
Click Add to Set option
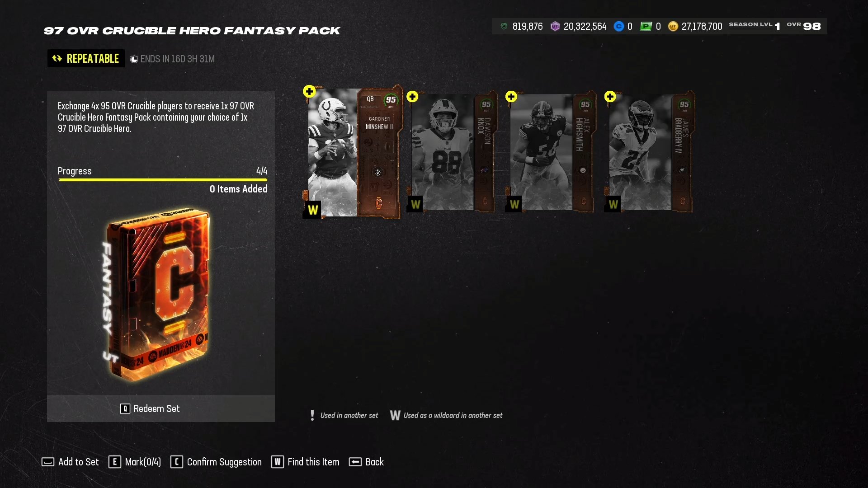tap(70, 462)
